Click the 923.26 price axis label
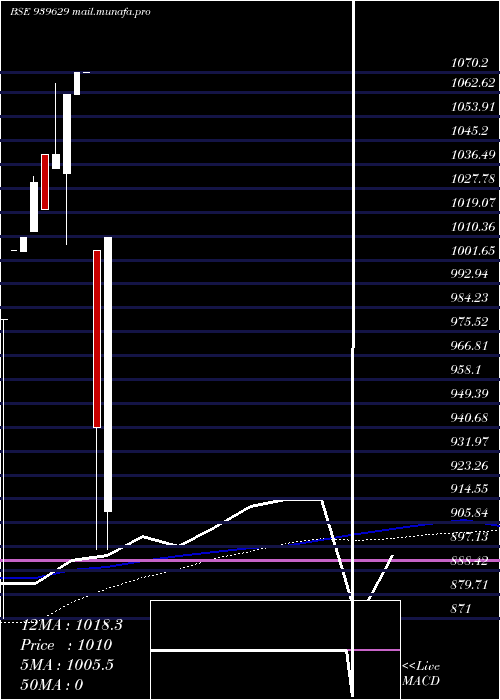The image size is (500, 700). pyautogui.click(x=469, y=466)
